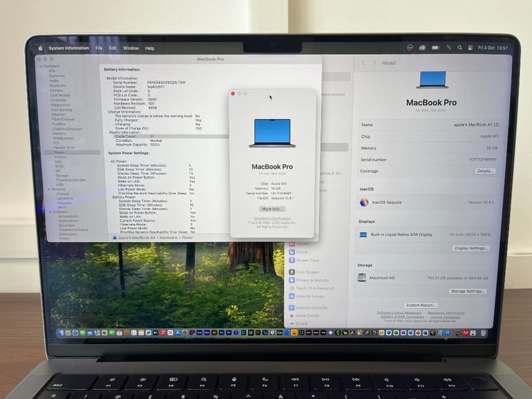Open the Help menu
Image resolution: width=532 pixels, height=399 pixels.
(x=150, y=48)
